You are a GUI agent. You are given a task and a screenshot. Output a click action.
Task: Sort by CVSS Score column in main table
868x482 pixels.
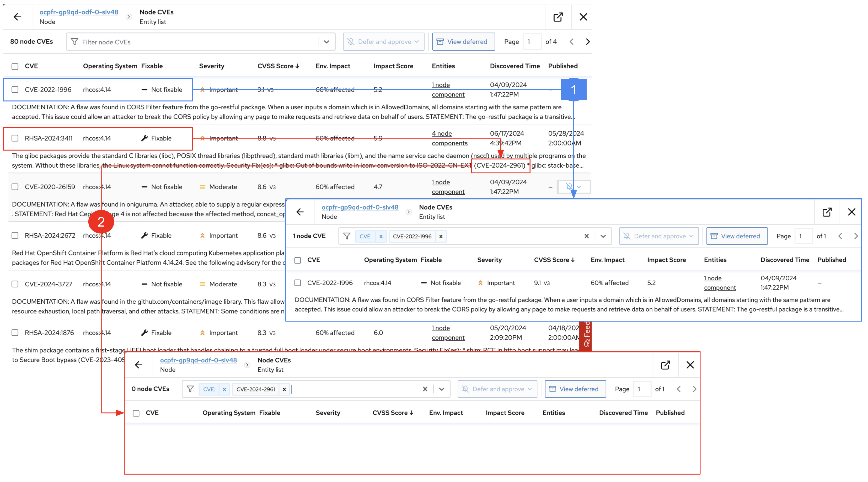[278, 66]
